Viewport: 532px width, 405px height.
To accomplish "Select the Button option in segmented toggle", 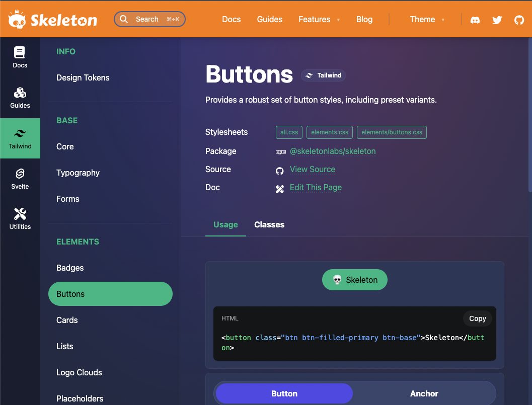I will (284, 393).
